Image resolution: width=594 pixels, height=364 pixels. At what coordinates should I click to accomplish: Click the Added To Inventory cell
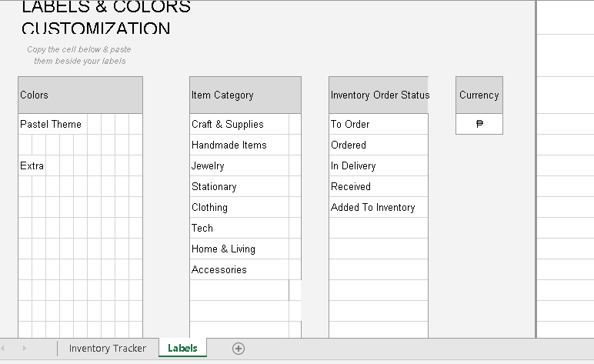click(378, 207)
